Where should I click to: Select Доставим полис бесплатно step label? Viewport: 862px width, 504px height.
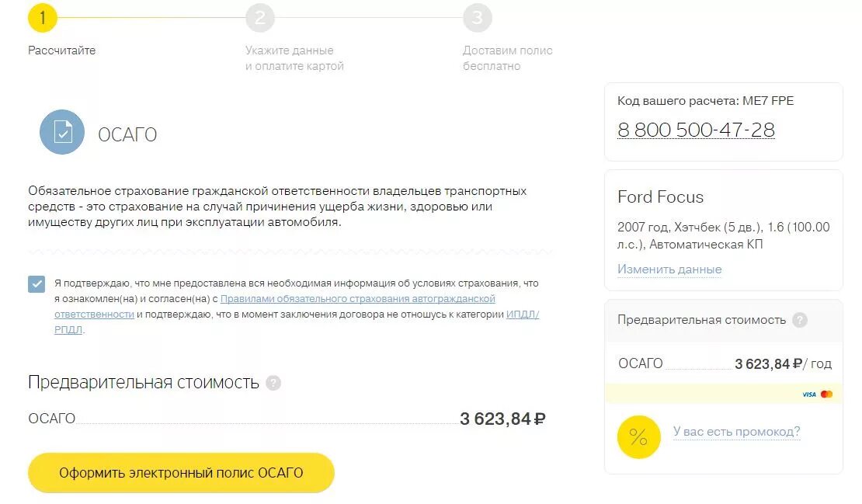507,58
